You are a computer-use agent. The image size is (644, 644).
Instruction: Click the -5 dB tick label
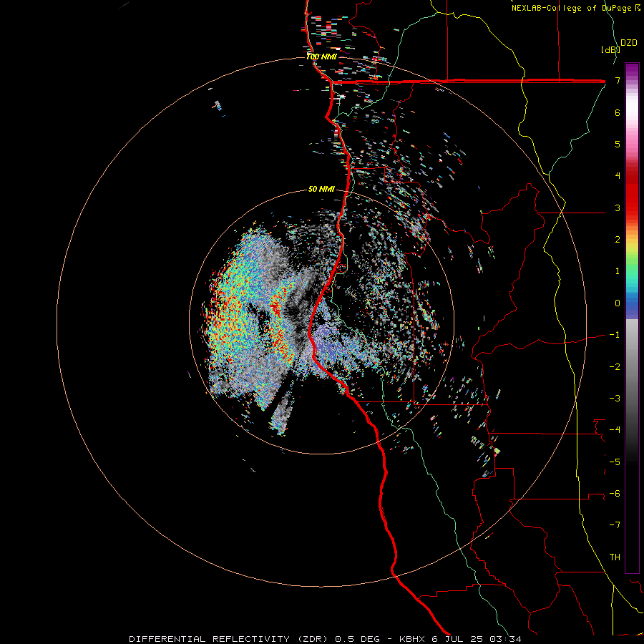click(615, 462)
